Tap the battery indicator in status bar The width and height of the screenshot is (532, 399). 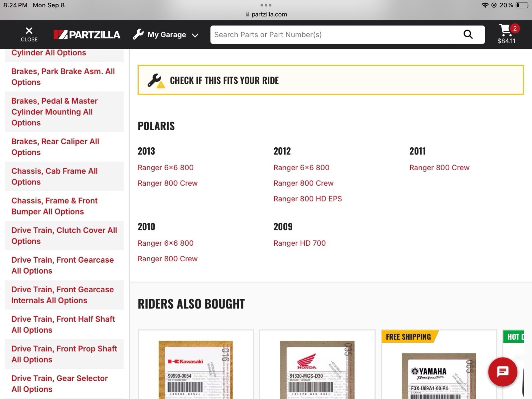coord(521,5)
